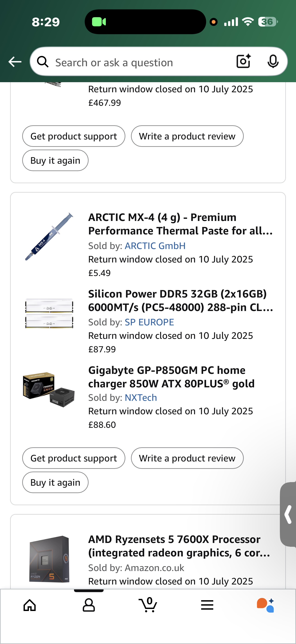
Task: Tap the camera lens search icon
Action: [243, 61]
